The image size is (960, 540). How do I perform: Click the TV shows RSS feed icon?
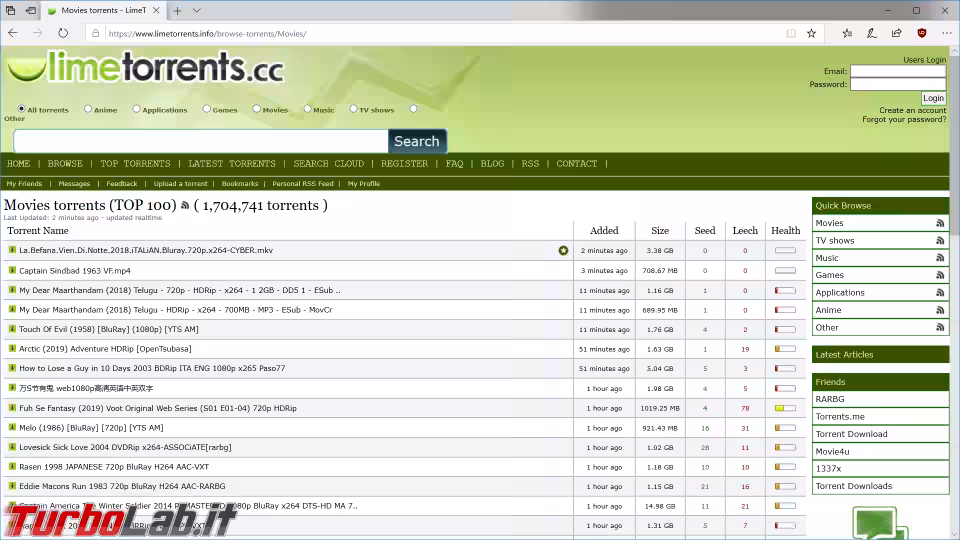(x=940, y=241)
